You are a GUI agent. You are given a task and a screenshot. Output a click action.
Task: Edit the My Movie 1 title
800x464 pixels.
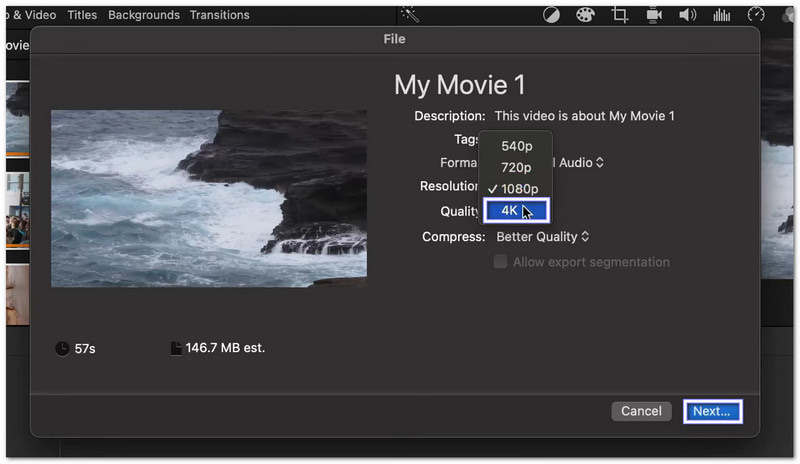[459, 85]
